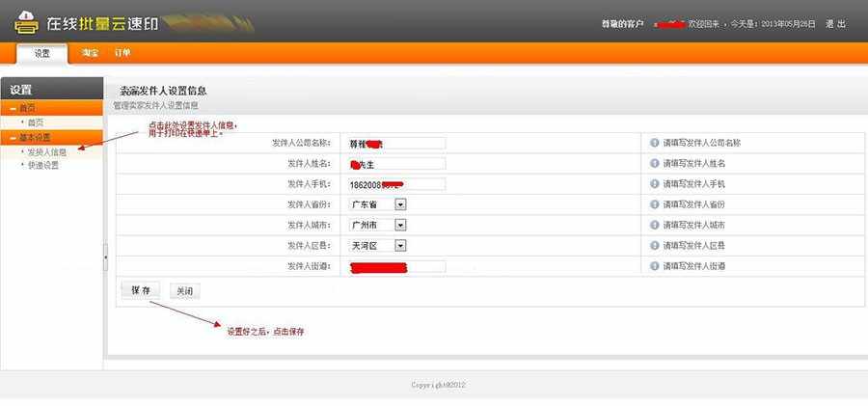
Task: Click info icon beside 请填写发件人手机
Action: click(654, 184)
